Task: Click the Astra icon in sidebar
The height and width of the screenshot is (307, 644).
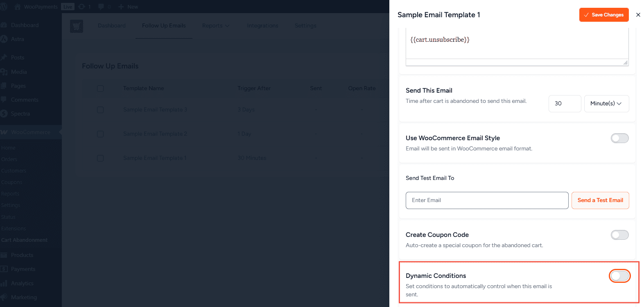Action: pyautogui.click(x=4, y=39)
